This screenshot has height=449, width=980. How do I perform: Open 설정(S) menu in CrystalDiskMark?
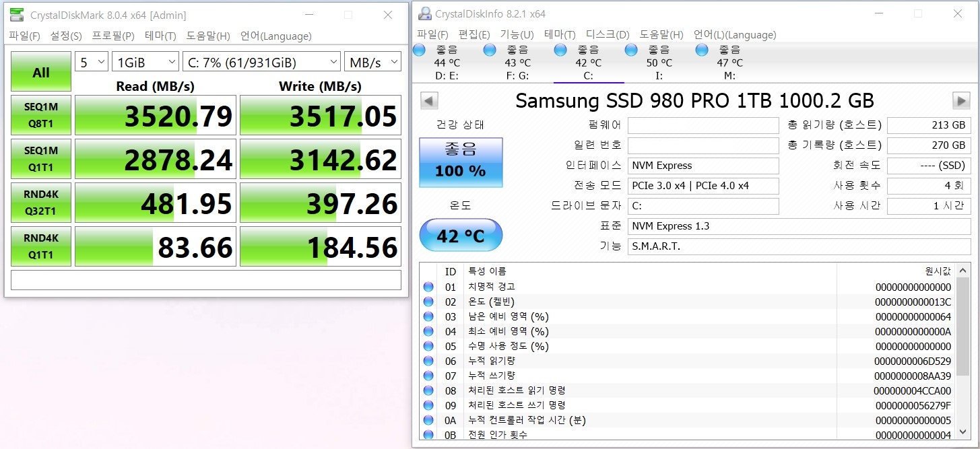click(66, 36)
